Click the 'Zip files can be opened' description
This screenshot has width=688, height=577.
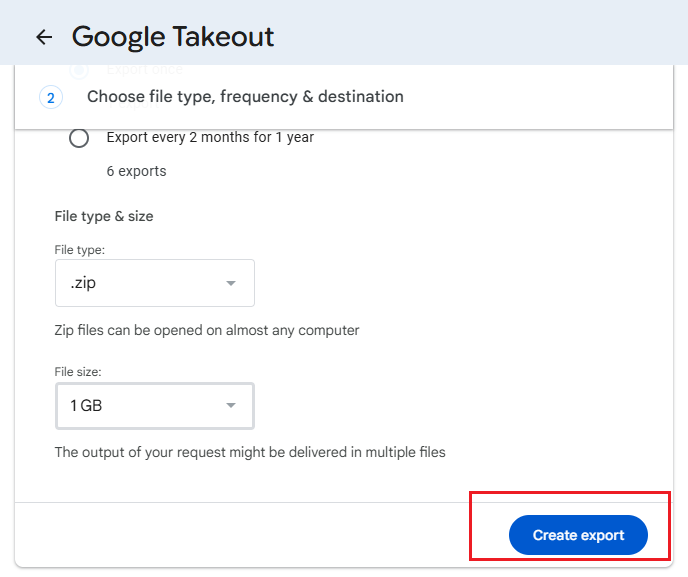pos(207,330)
